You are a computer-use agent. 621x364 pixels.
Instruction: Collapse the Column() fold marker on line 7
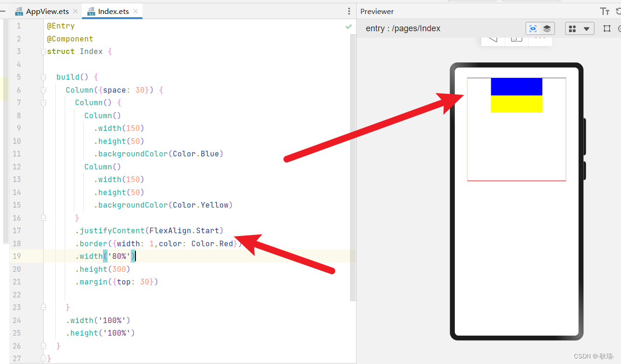[x=43, y=102]
